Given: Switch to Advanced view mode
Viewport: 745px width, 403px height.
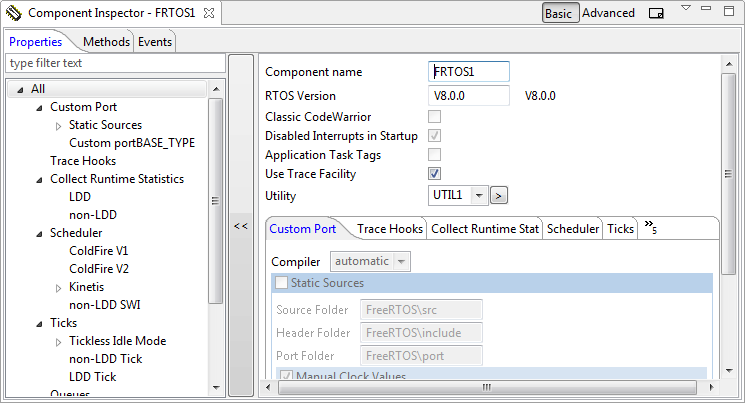Looking at the screenshot, I should pyautogui.click(x=608, y=14).
